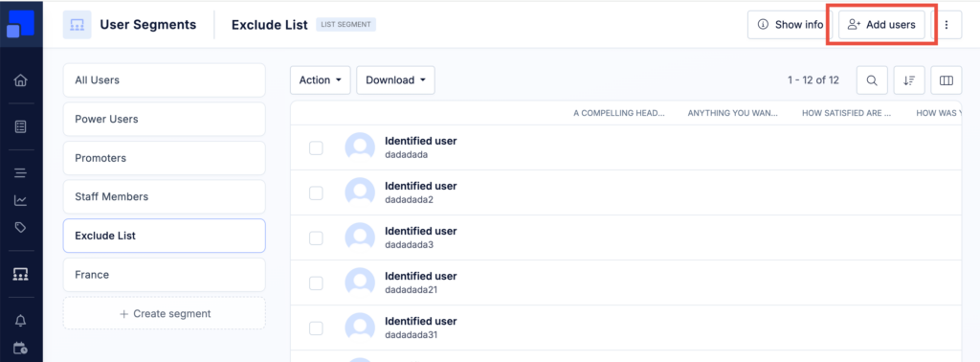The image size is (980, 362).
Task: Tick the checkbox for user dadadada2
Action: [316, 193]
